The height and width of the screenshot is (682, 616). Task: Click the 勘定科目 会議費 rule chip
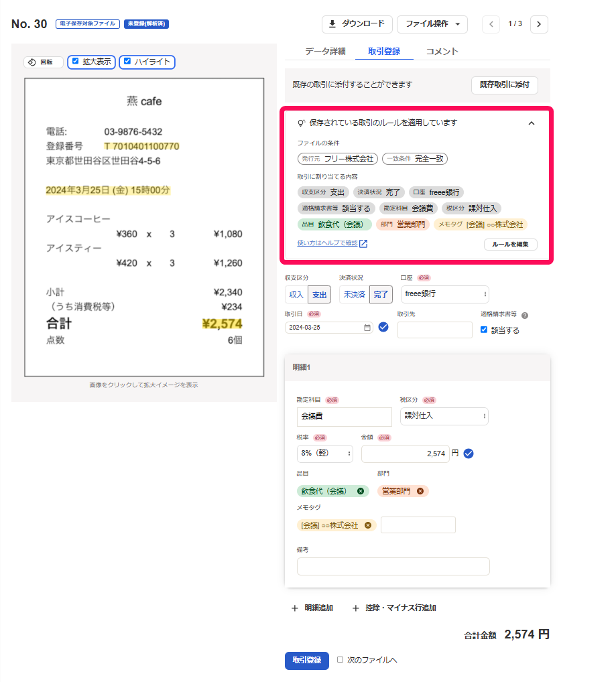pos(408,208)
